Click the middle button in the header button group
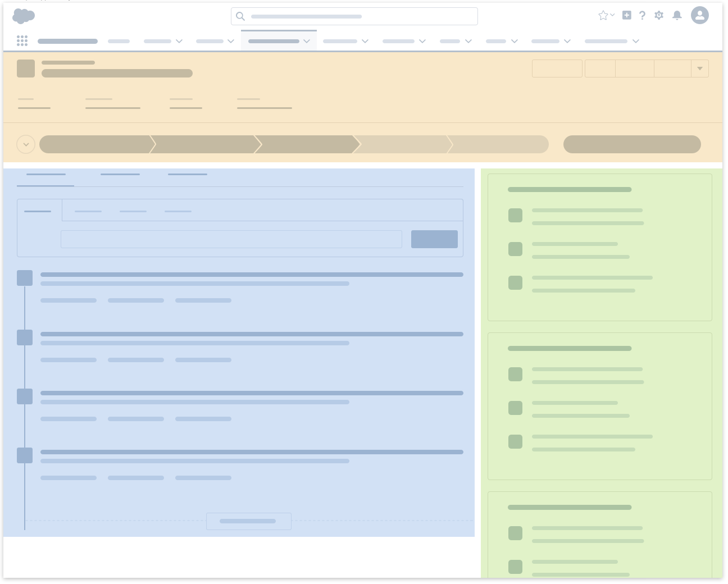This screenshot has width=728, height=584. click(x=635, y=69)
